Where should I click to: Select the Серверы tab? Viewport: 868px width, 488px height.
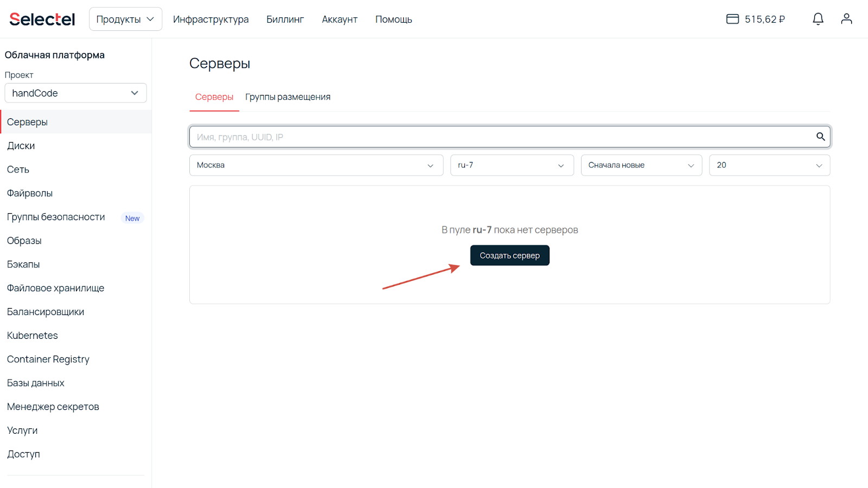pyautogui.click(x=214, y=97)
